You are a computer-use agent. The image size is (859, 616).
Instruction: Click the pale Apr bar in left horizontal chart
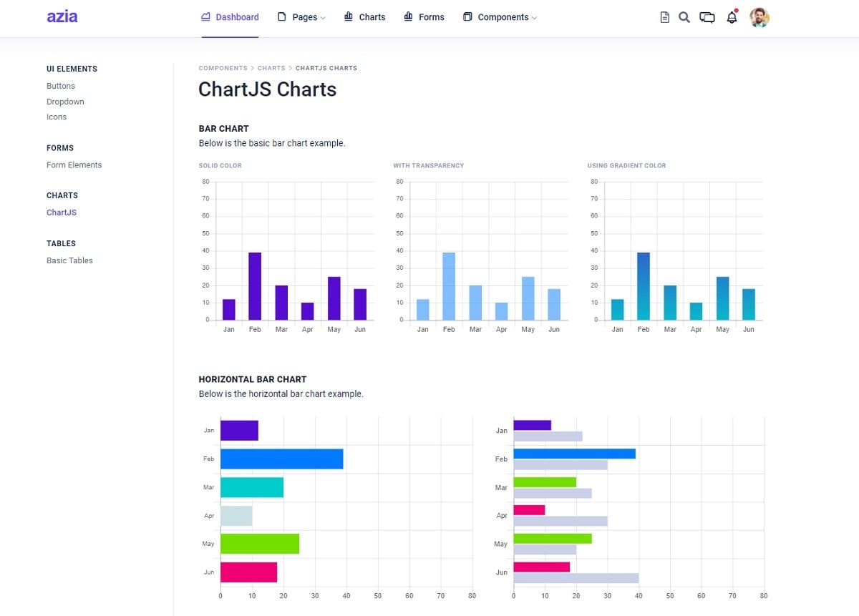tap(236, 516)
